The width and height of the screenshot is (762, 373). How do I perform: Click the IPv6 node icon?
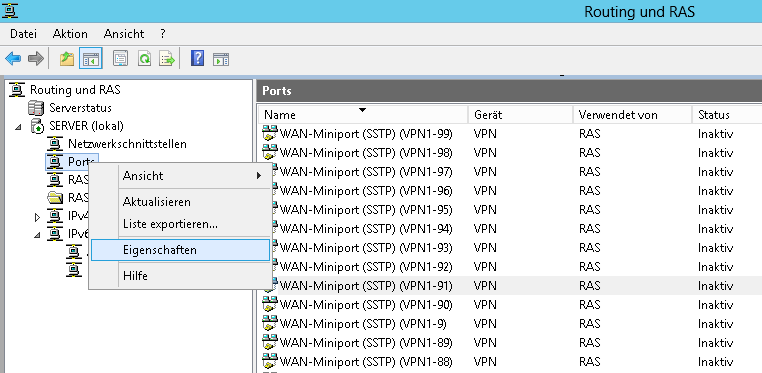click(55, 234)
